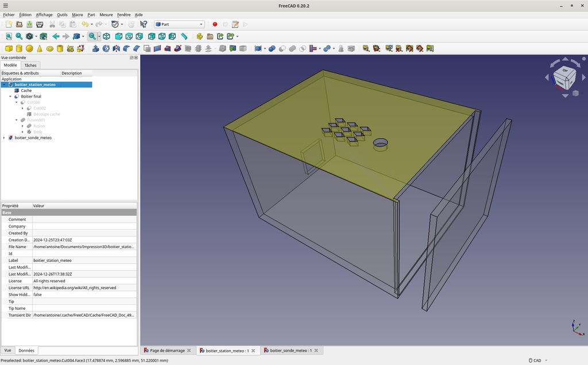This screenshot has width=588, height=365.
Task: Switch to the Tâches tab
Action: 30,66
